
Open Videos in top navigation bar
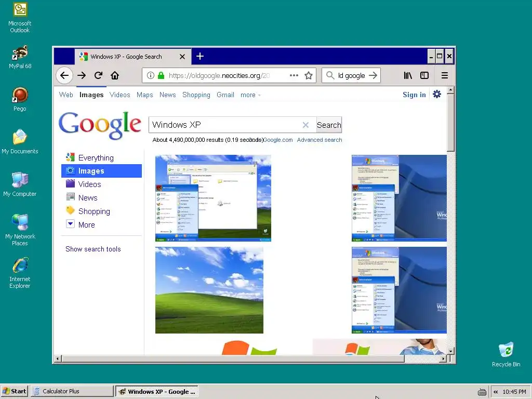coord(120,95)
